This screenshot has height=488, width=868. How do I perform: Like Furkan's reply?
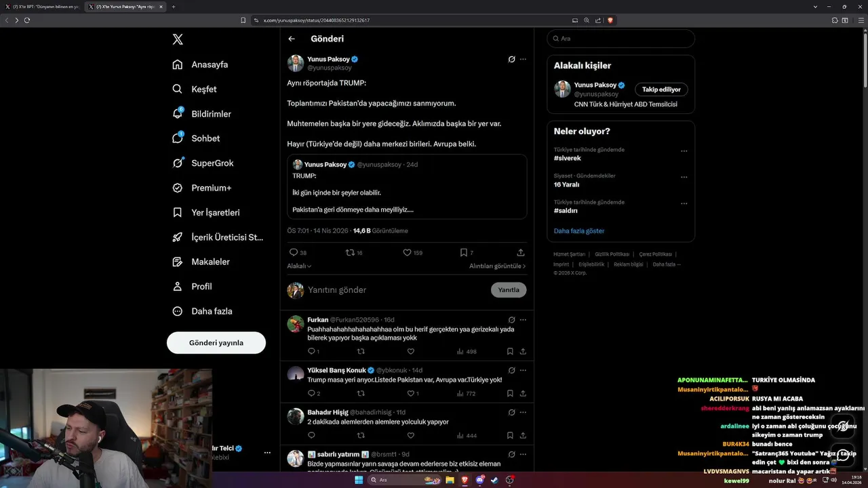coord(411,351)
